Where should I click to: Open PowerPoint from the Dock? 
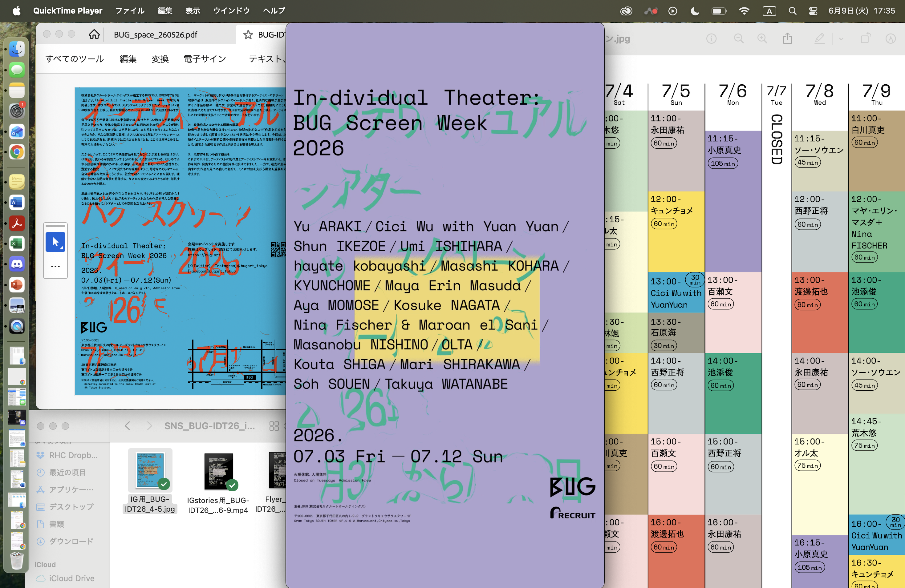(17, 285)
